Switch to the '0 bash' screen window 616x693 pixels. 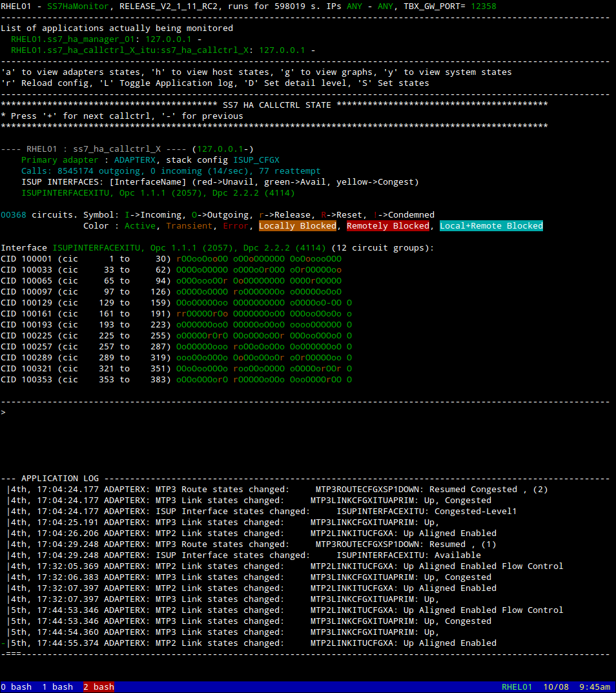(16, 687)
